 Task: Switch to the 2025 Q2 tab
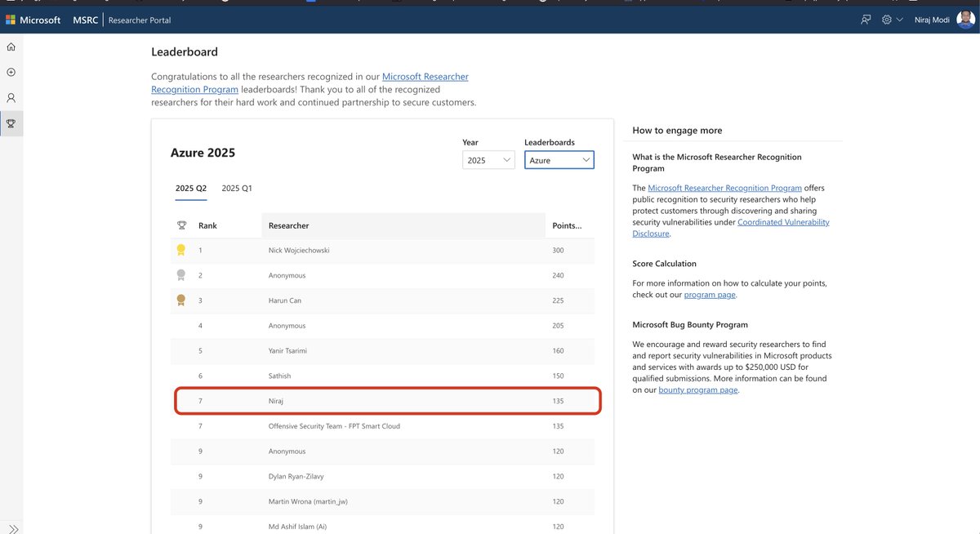click(x=191, y=189)
